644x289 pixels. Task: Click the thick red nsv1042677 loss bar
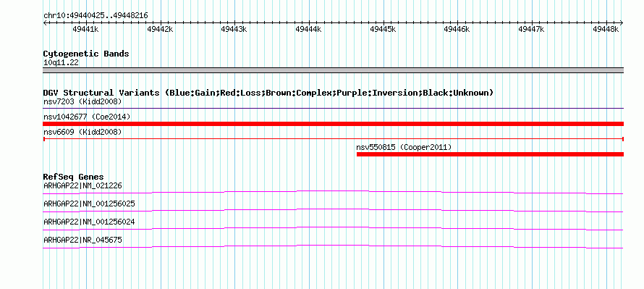pyautogui.click(x=333, y=124)
